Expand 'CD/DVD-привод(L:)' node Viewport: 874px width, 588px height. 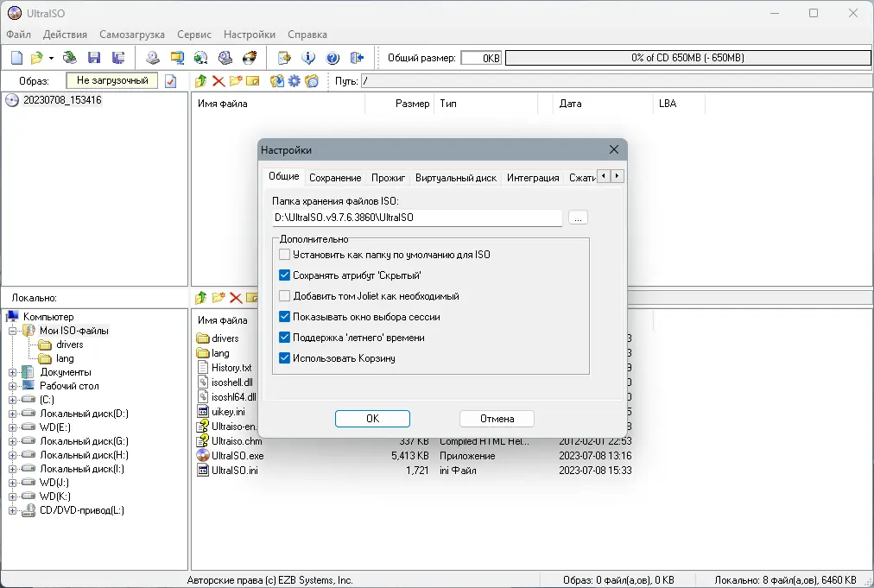click(12, 510)
